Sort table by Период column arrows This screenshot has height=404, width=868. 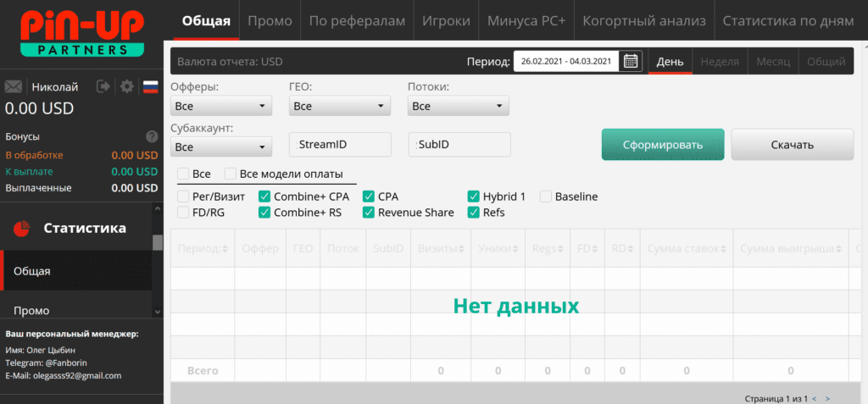coord(225,249)
